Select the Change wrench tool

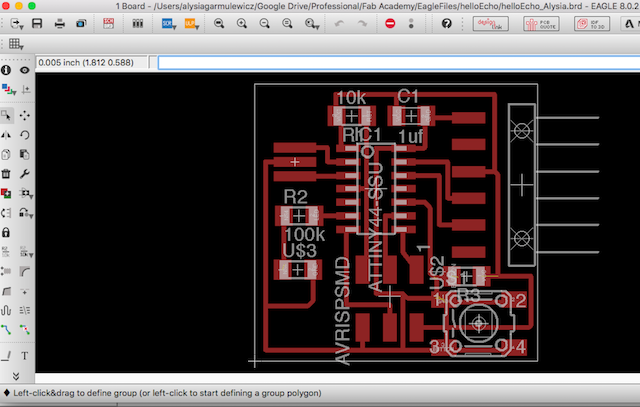click(x=24, y=174)
